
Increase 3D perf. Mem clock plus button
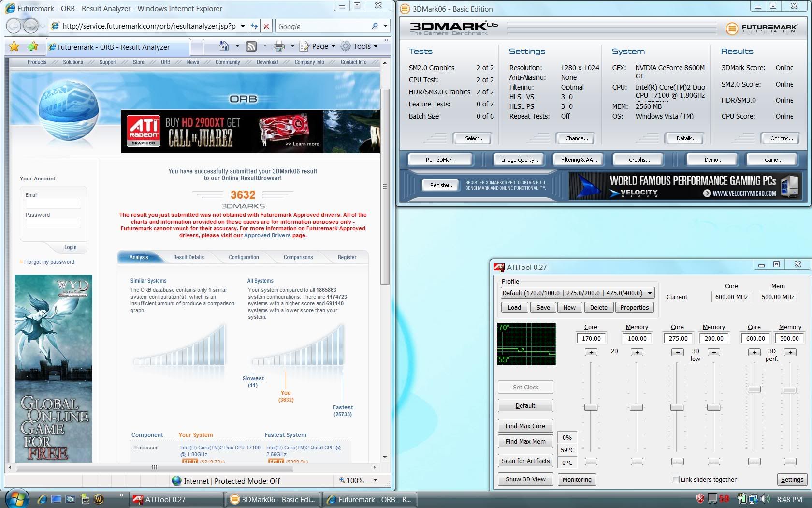[x=790, y=352]
